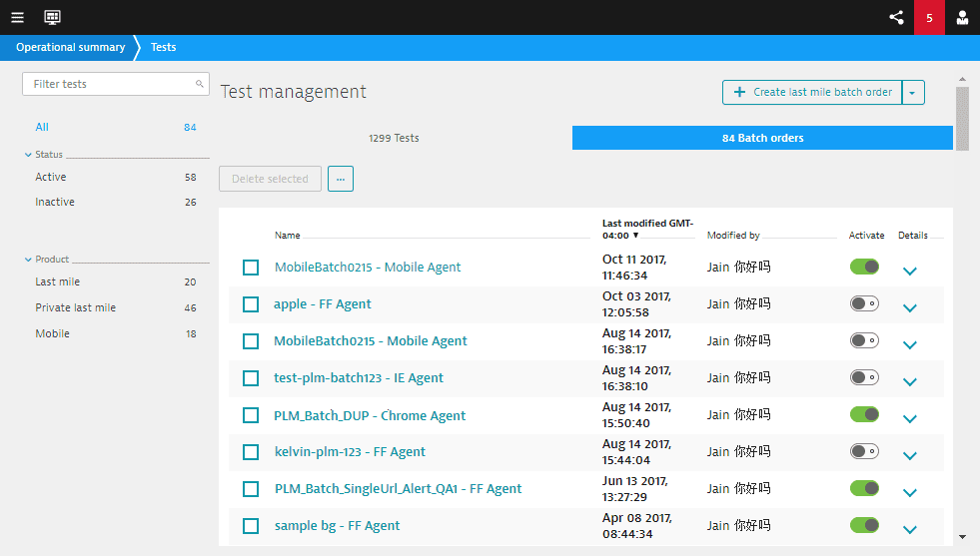This screenshot has height=556, width=980.
Task: Click the plus icon on Create batch order
Action: (739, 92)
